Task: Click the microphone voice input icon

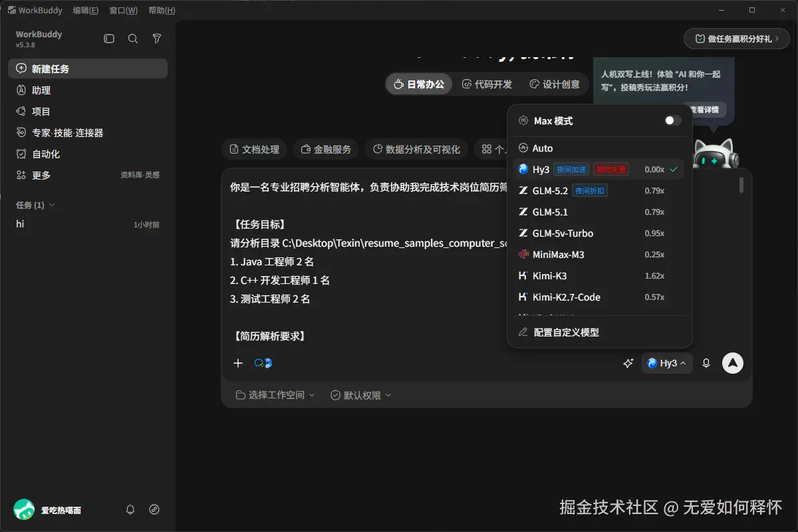Action: [706, 363]
